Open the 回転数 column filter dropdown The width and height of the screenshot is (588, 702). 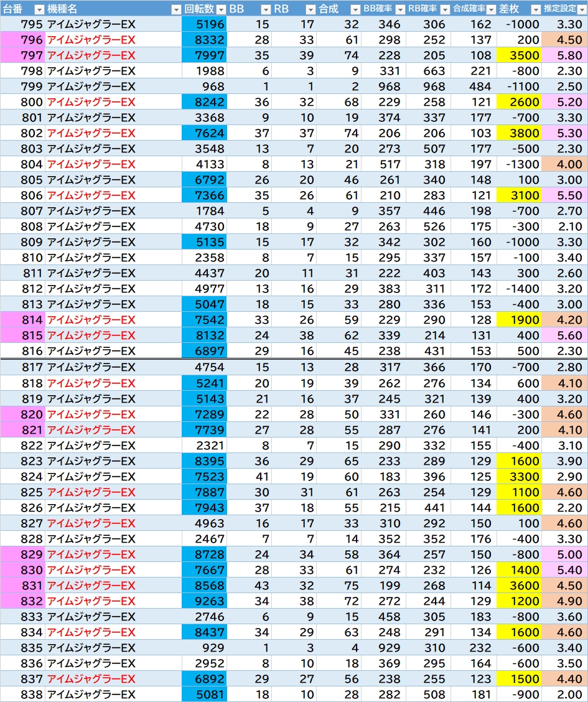(221, 9)
